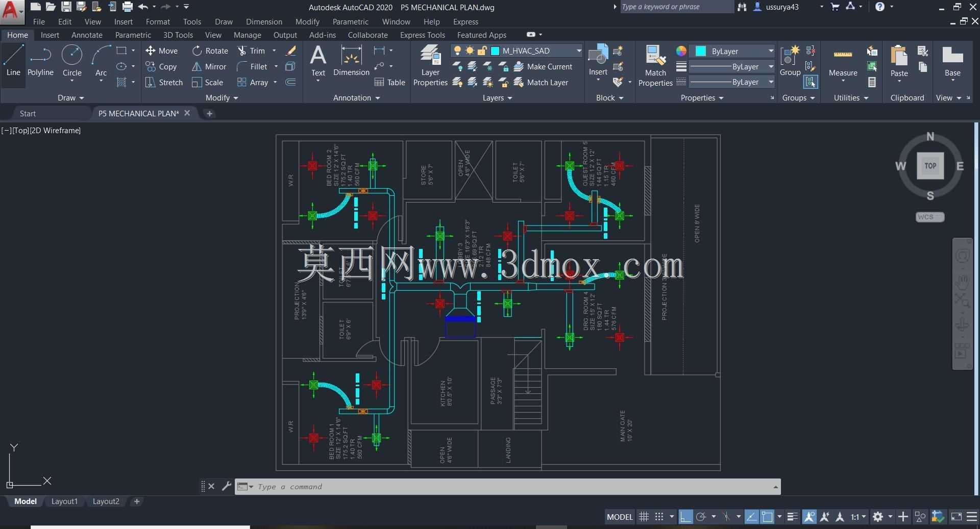Select the Circle tool
The height and width of the screenshot is (529, 980).
[x=72, y=60]
